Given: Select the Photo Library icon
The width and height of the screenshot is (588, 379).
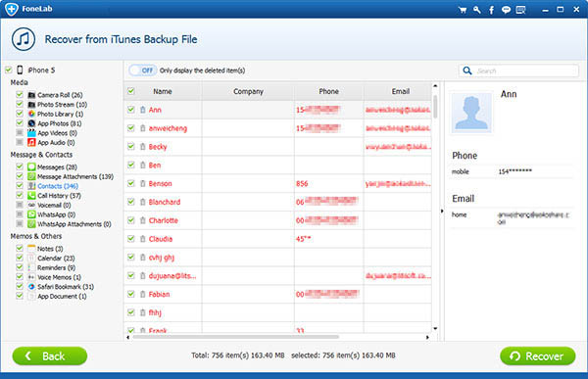Looking at the screenshot, I should [x=31, y=114].
